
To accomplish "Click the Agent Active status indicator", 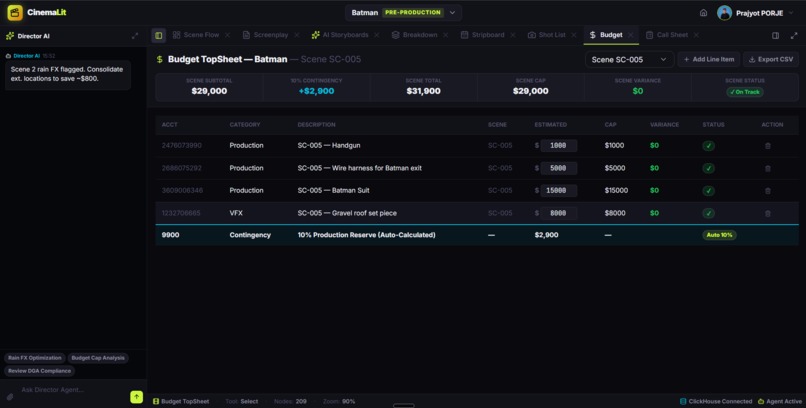I will [779, 401].
